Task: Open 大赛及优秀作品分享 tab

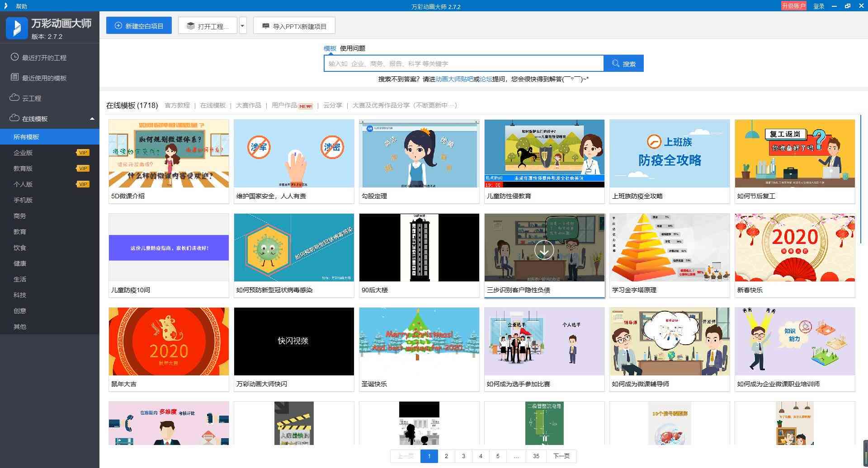Action: 405,105
